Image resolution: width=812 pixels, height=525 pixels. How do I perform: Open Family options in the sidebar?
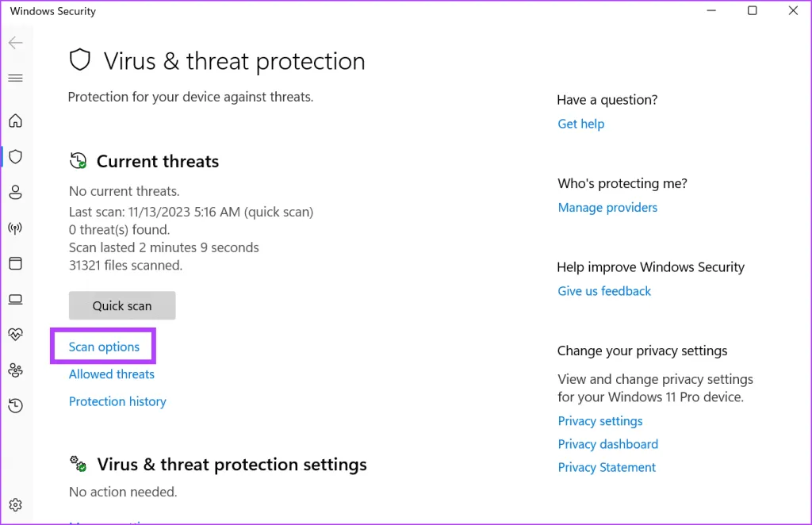(16, 370)
